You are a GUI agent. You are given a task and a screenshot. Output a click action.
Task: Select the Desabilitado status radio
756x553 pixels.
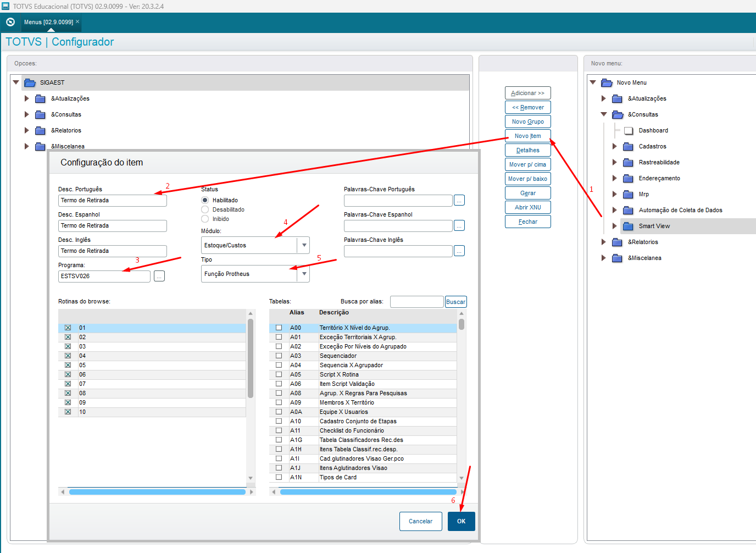(x=205, y=209)
